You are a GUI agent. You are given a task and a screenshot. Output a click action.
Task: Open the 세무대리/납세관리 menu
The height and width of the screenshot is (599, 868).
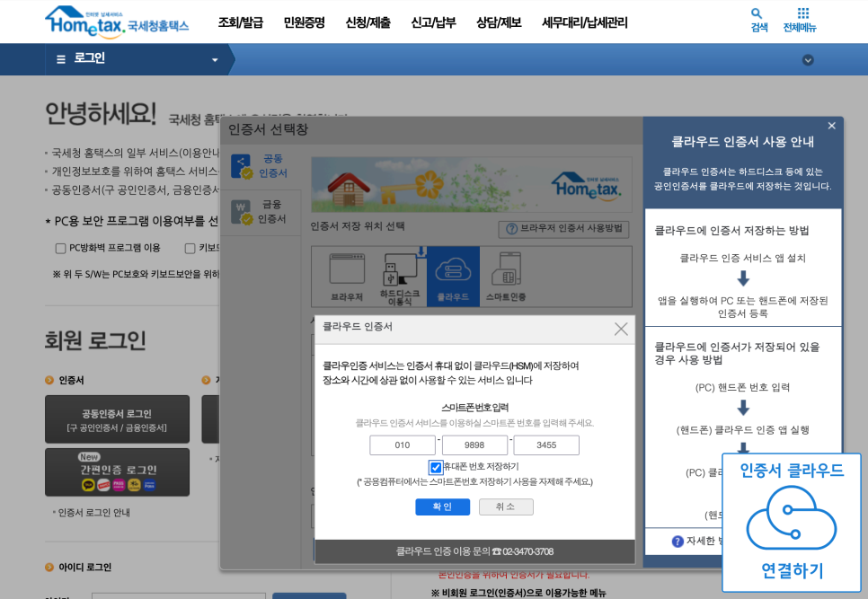585,22
